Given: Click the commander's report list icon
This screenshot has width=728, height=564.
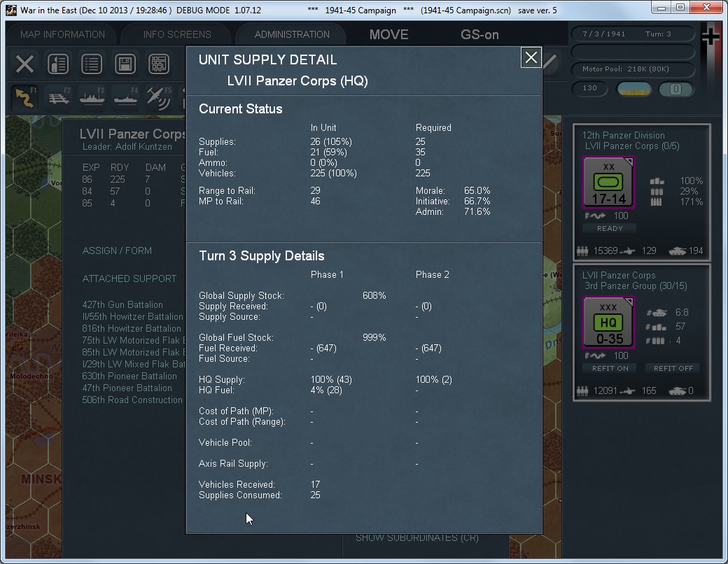Looking at the screenshot, I should point(92,64).
